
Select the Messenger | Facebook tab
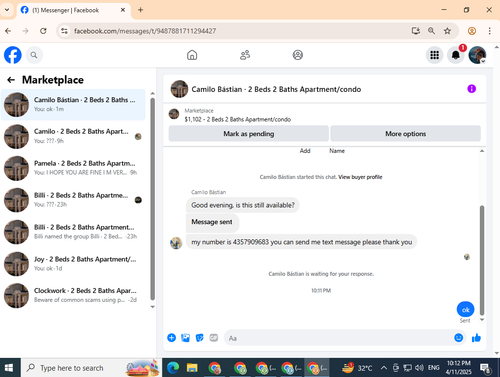(x=73, y=10)
